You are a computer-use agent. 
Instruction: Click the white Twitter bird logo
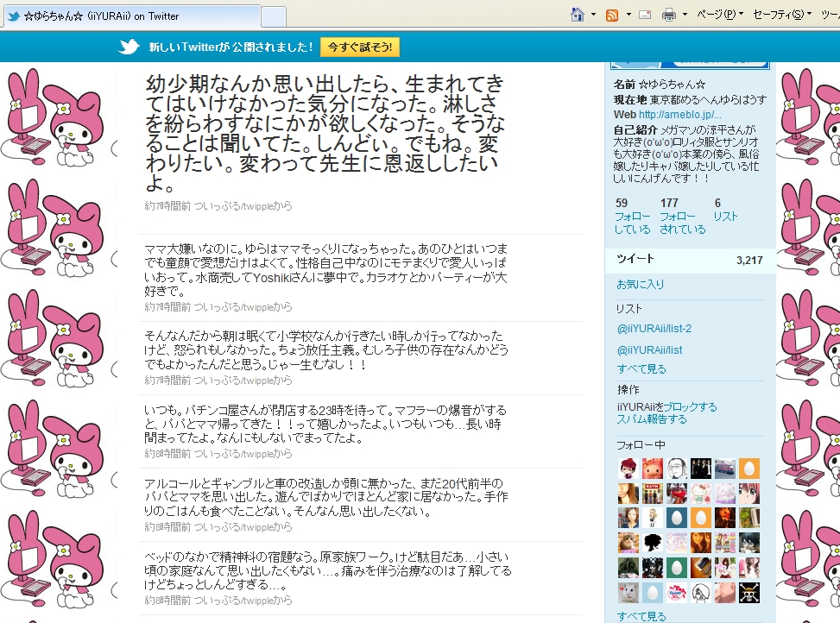(x=129, y=47)
